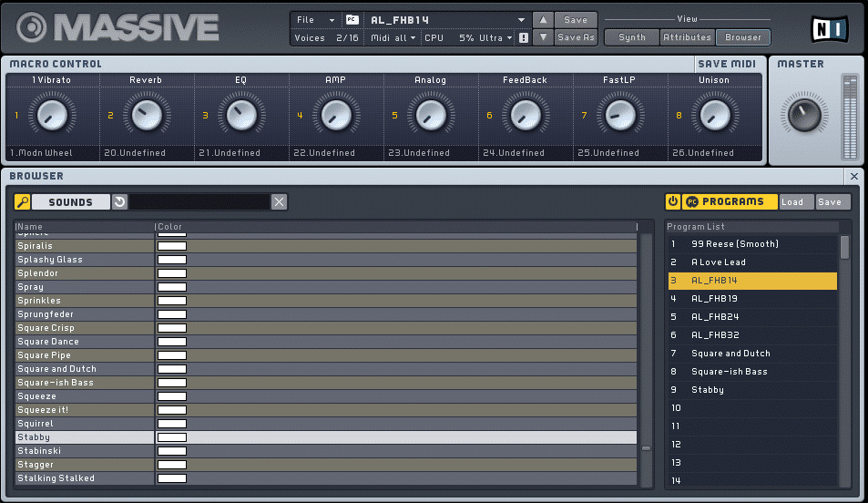The image size is (868, 503).
Task: Select program 7 Square and Dutch
Action: (752, 354)
